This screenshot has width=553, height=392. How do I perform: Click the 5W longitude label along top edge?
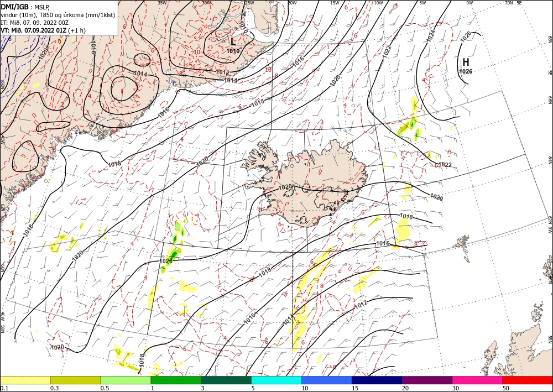point(422,3)
